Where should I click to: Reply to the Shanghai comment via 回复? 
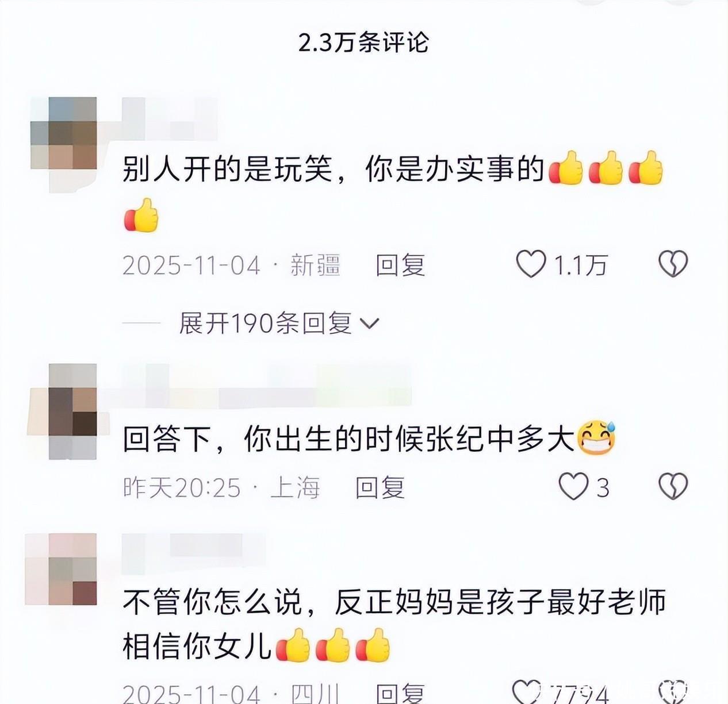380,487
